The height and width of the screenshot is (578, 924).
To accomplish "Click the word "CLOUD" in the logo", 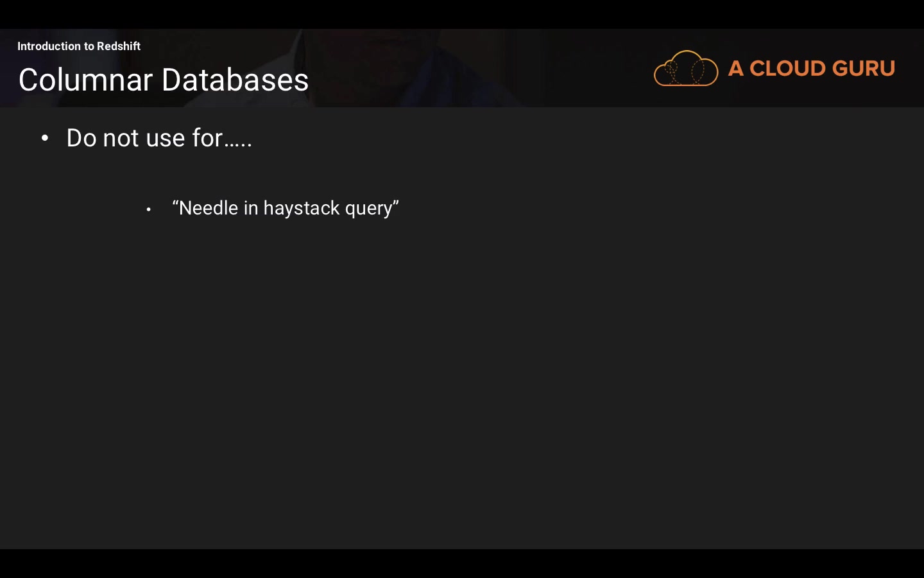I will tap(787, 68).
